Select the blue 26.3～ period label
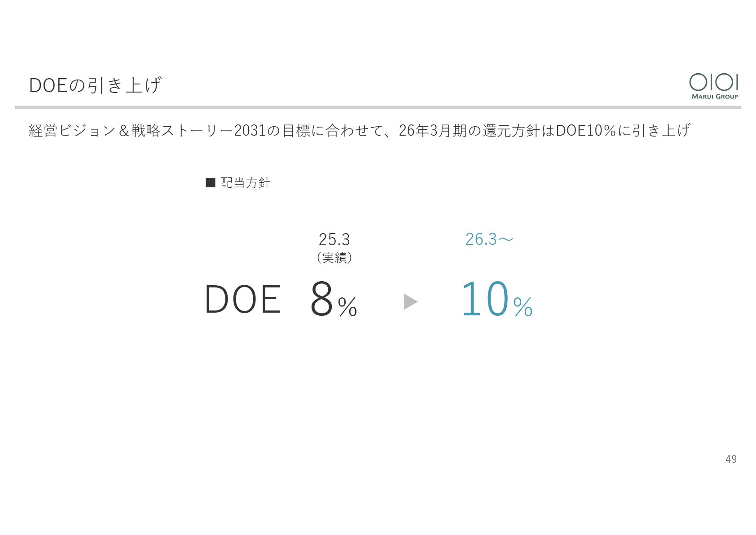 [x=489, y=239]
